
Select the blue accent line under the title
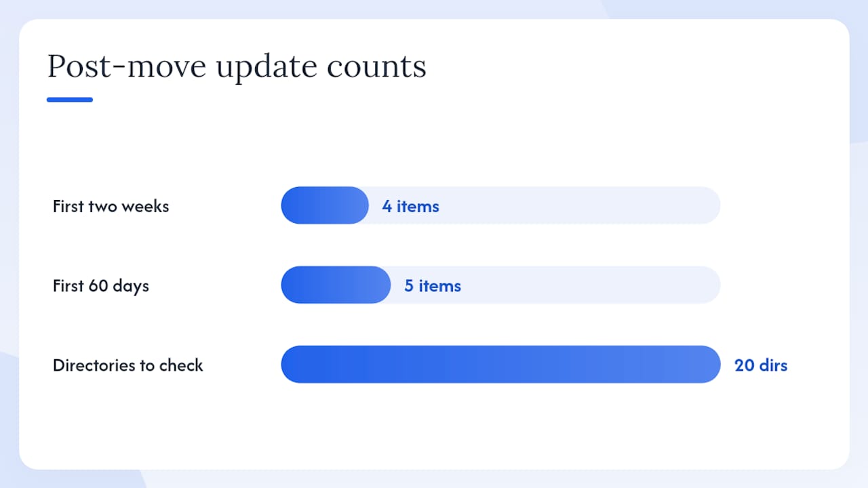(x=70, y=100)
